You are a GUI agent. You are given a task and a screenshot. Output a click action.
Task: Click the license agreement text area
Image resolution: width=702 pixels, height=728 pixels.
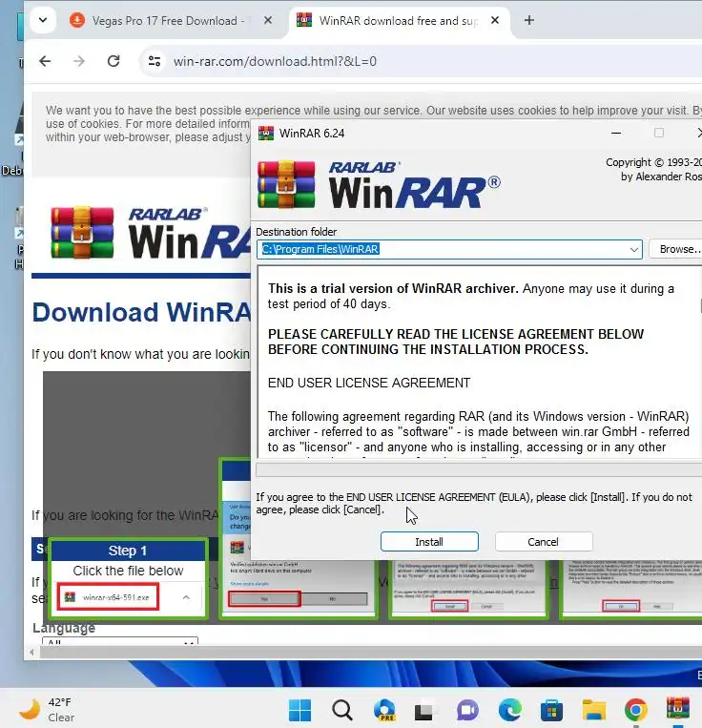tap(479, 363)
